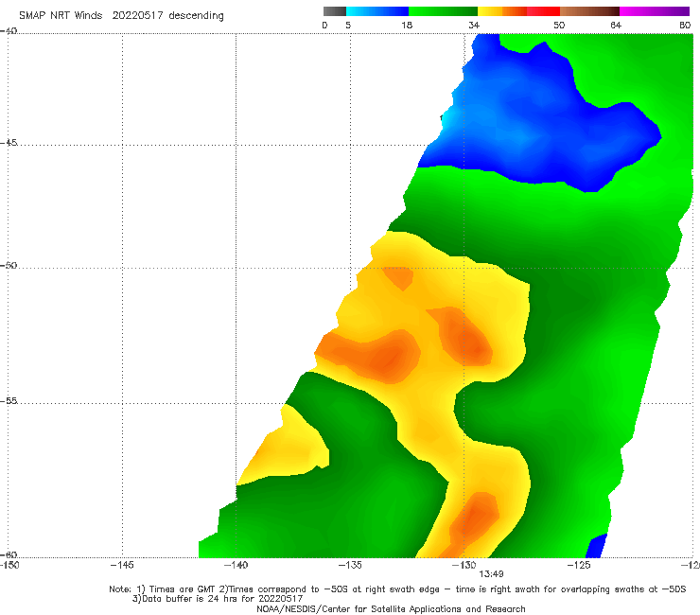Click the orange wind maximum at the swath's bottom edge

(x=476, y=520)
